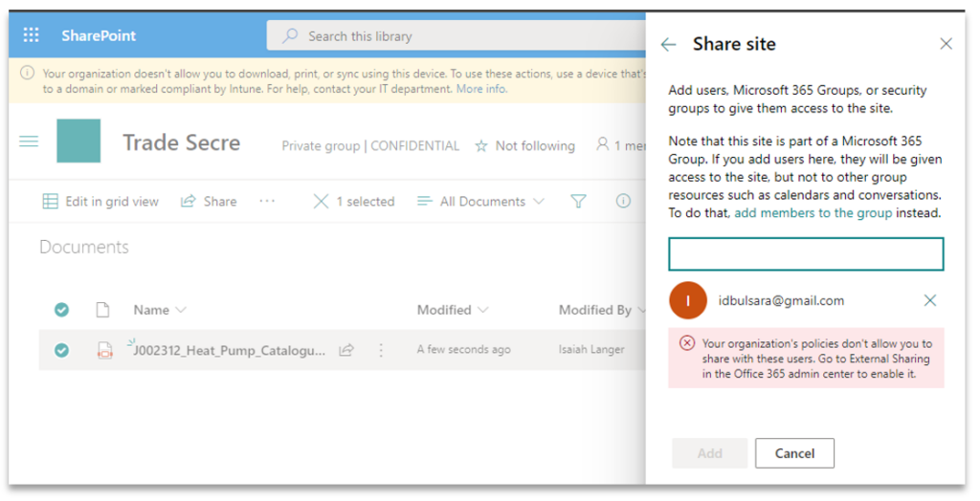
Task: View group members person icon
Action: [x=603, y=145]
